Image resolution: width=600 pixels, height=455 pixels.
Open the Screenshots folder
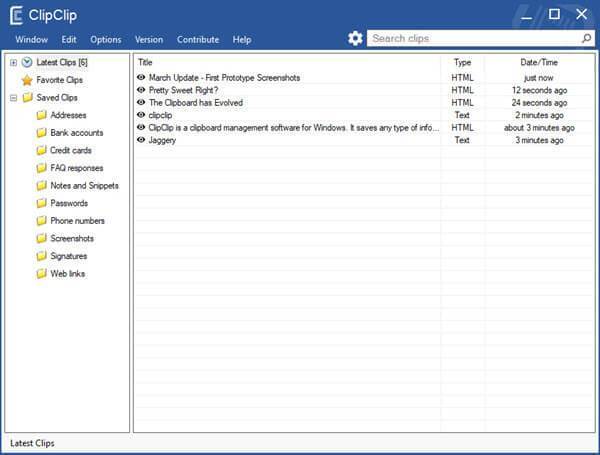click(x=72, y=238)
